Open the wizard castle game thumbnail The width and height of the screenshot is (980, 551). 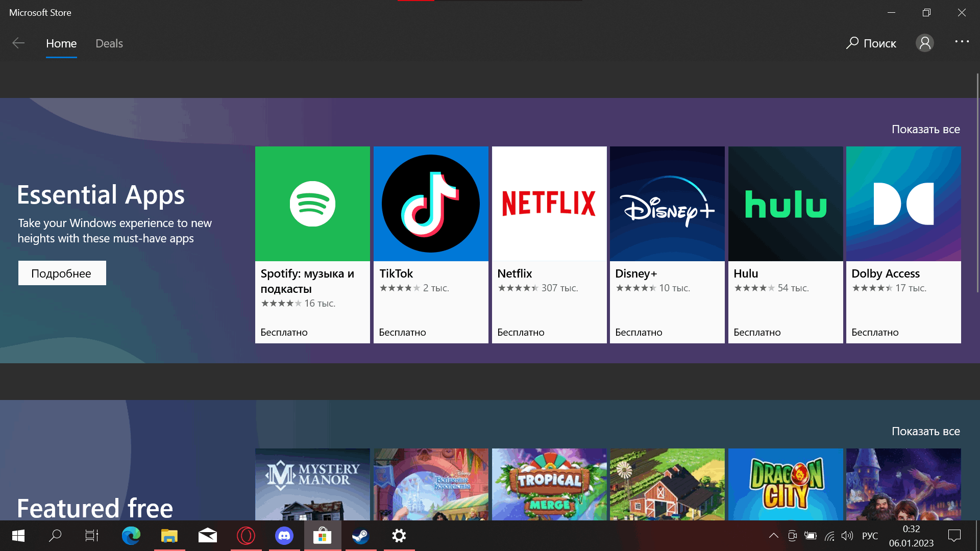pos(903,484)
